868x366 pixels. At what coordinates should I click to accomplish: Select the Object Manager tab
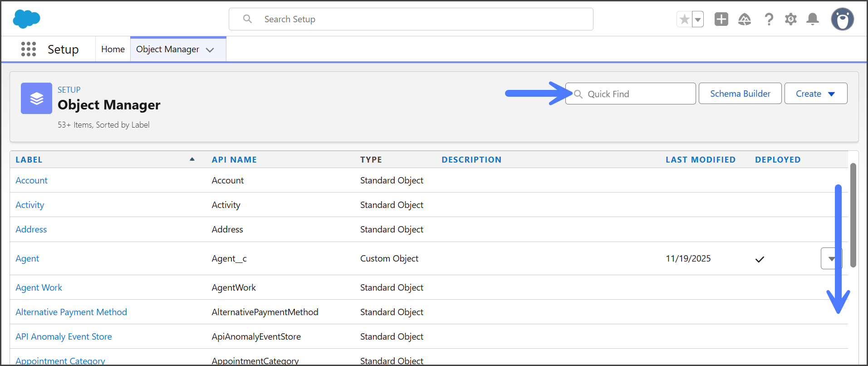tap(167, 49)
